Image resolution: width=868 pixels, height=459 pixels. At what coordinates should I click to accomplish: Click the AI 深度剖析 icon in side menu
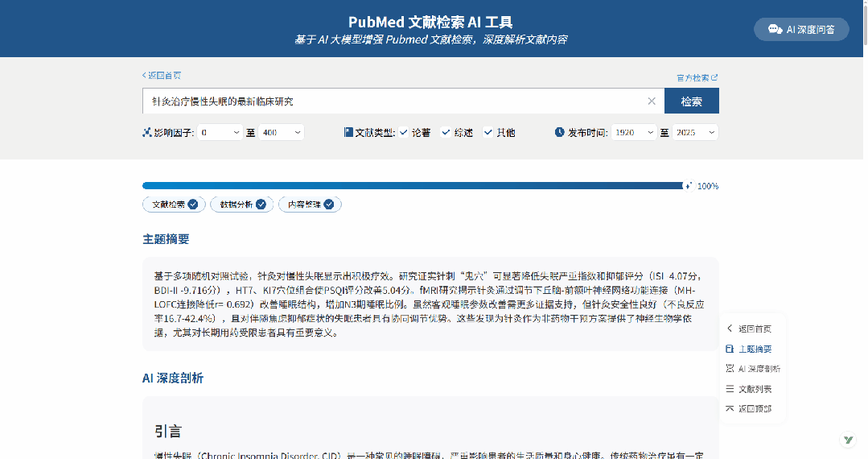pos(730,369)
